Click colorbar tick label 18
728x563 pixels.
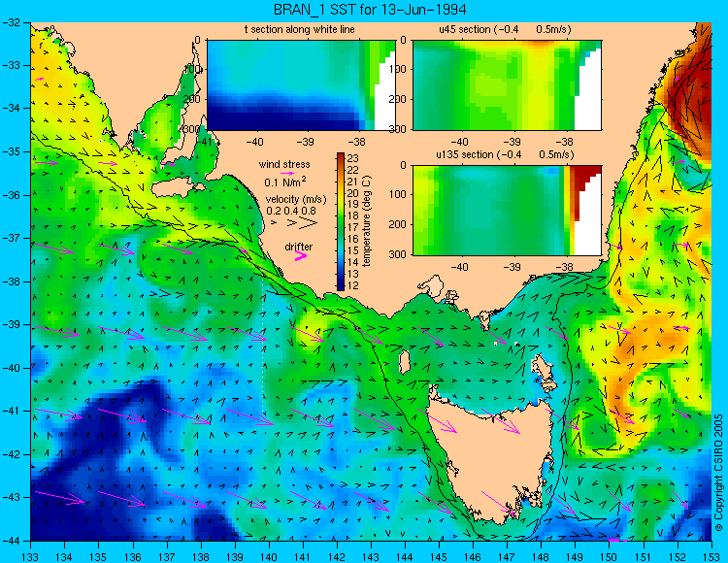[x=353, y=216]
